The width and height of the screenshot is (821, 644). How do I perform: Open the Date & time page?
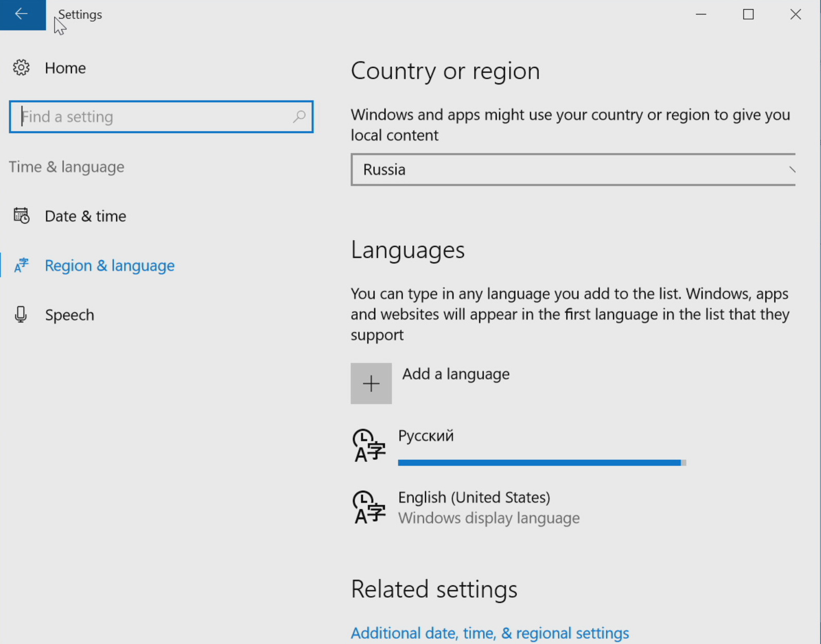pos(85,216)
